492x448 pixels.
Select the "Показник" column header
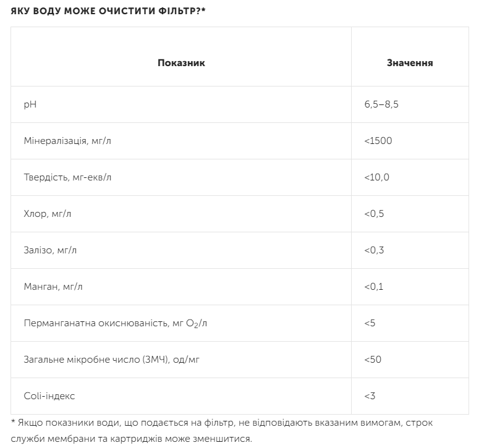[181, 63]
